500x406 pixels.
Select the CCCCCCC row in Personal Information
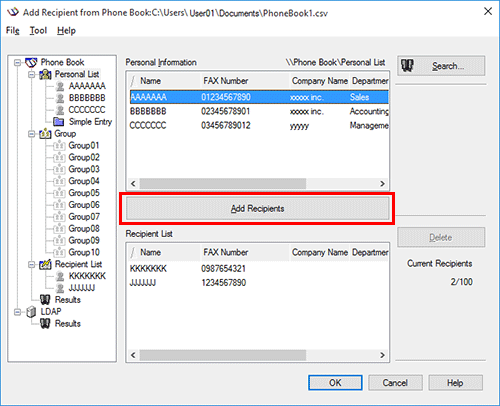pyautogui.click(x=259, y=125)
